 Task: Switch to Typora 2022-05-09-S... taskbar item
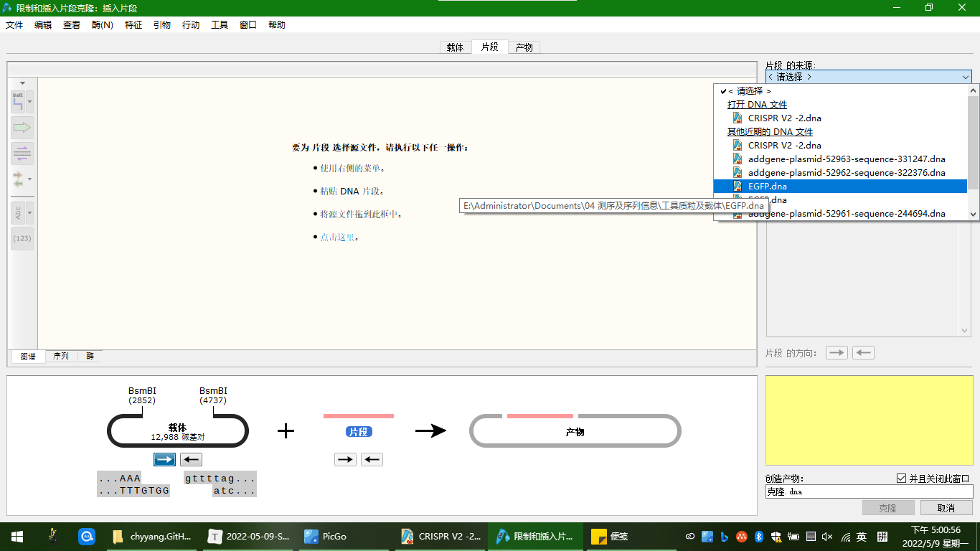click(x=248, y=537)
